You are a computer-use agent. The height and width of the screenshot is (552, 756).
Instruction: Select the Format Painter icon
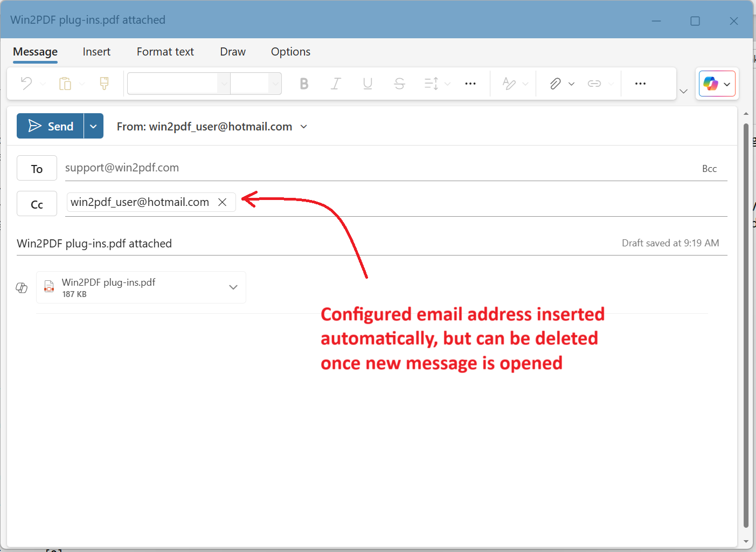coord(104,84)
